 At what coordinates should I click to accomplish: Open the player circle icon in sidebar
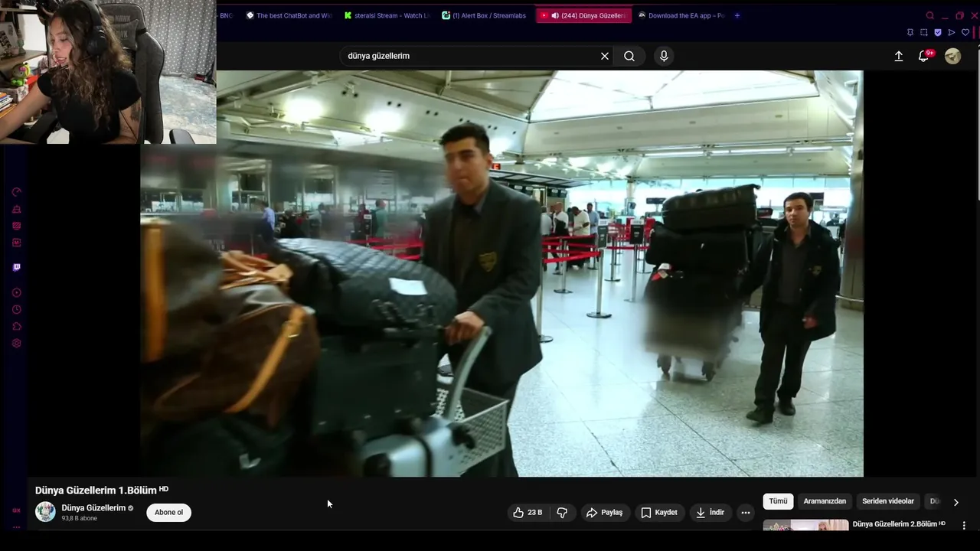pyautogui.click(x=17, y=292)
